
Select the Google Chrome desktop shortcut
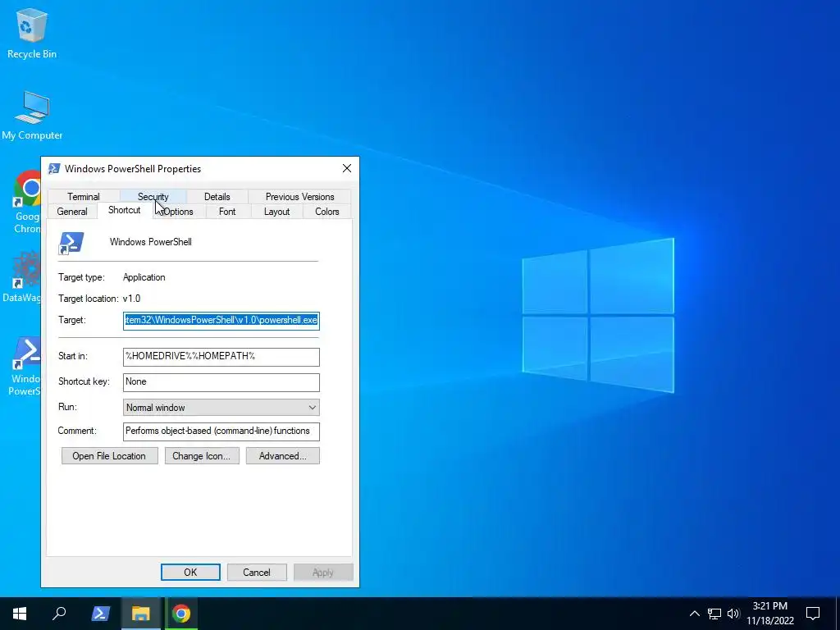(27, 203)
